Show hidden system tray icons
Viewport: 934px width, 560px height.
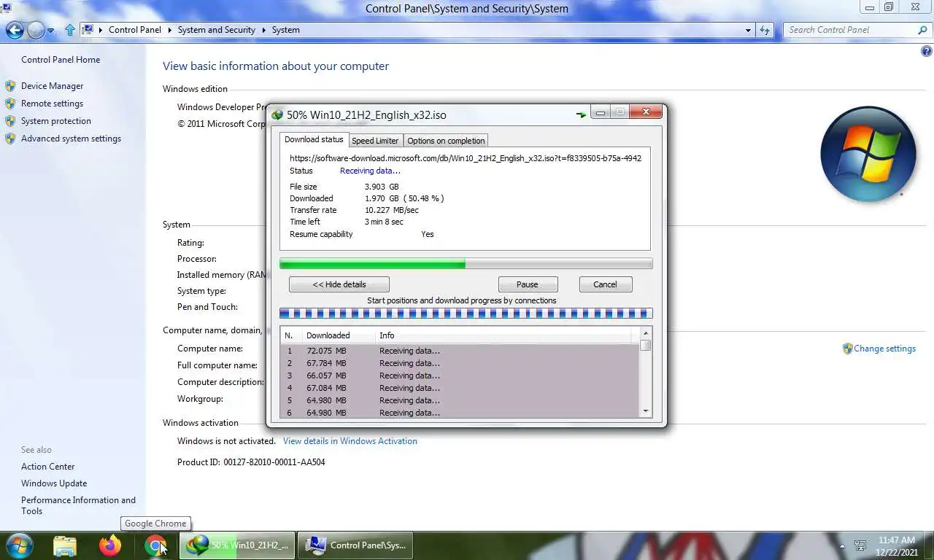tap(842, 545)
